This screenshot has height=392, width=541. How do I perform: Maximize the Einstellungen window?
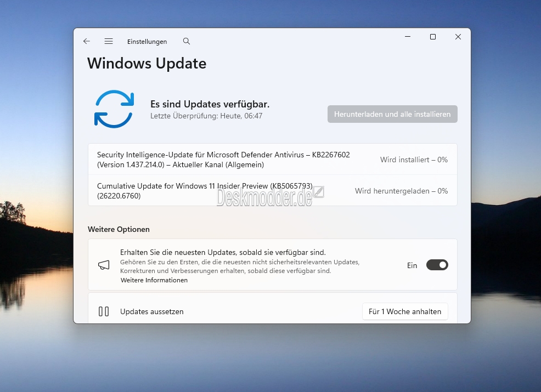[433, 37]
